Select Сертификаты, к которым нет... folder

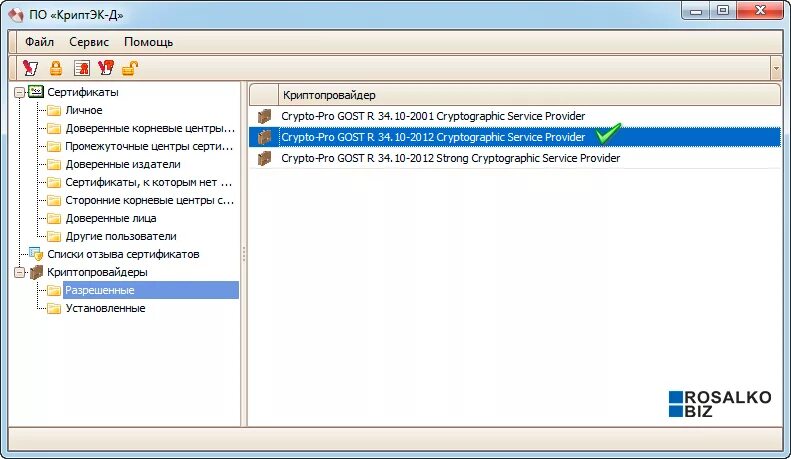click(148, 182)
